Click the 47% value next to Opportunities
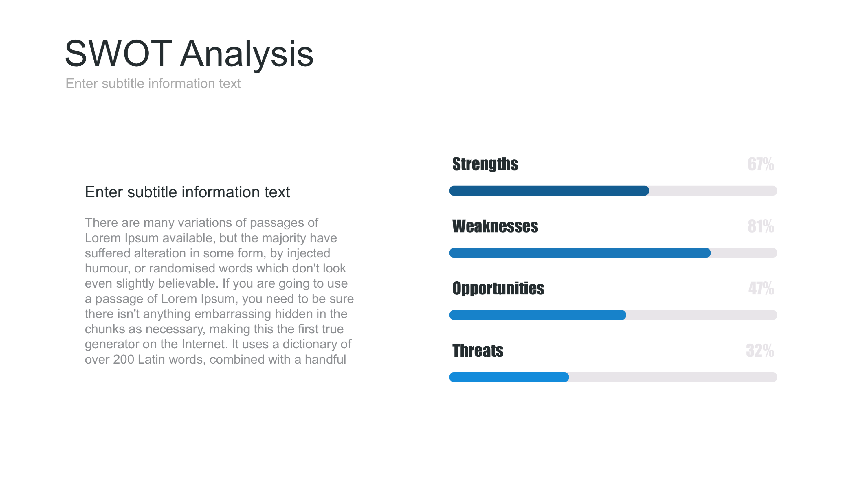Viewport: 868px width, 488px height. (x=761, y=288)
